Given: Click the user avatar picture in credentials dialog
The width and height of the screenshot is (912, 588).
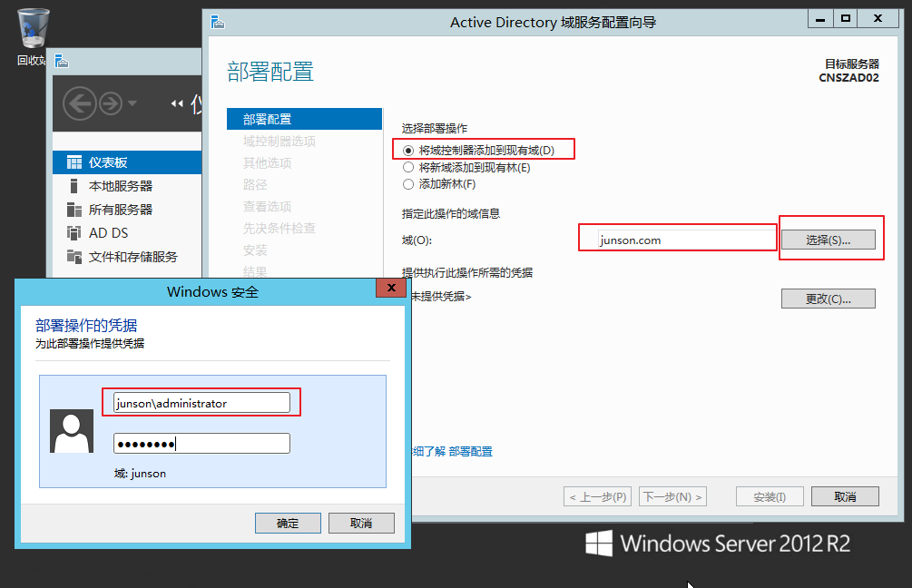Looking at the screenshot, I should 72,431.
